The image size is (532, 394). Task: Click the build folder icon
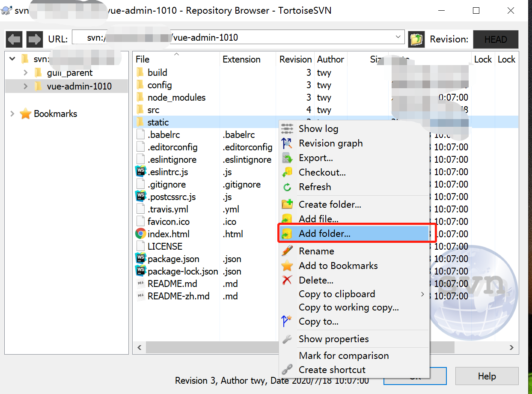[140, 72]
